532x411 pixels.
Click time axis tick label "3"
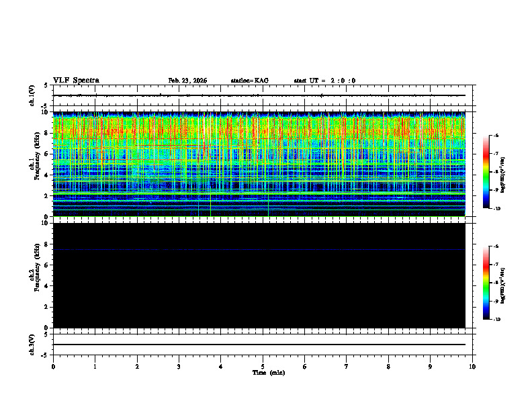179,367
